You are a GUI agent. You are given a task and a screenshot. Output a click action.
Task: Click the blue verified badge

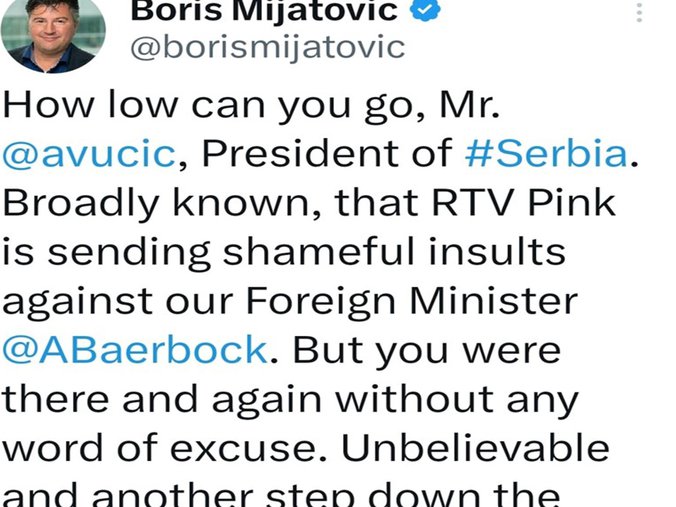(425, 9)
